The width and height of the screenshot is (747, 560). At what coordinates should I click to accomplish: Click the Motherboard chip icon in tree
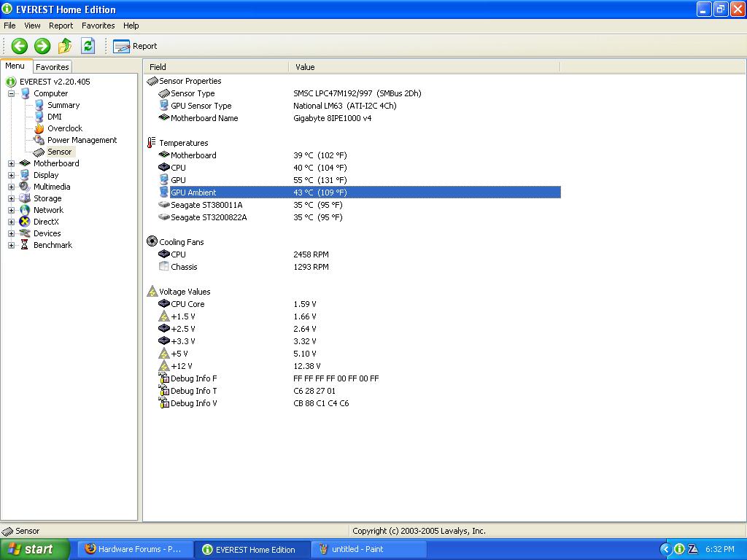tap(24, 163)
